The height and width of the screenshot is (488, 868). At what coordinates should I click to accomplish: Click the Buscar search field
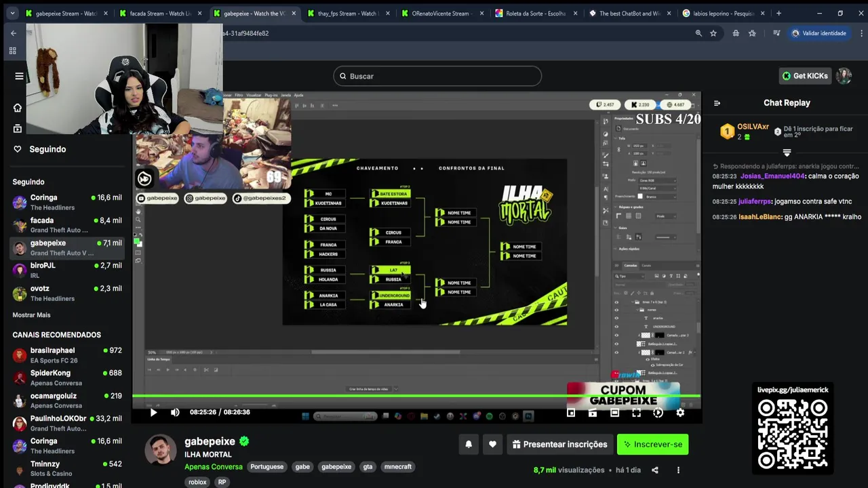(437, 76)
